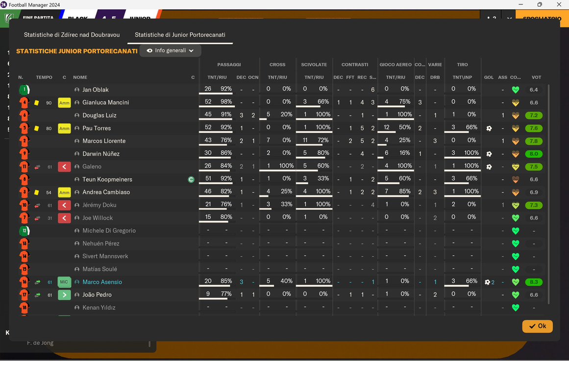Sort the table by the VOT column
Viewport: 569px width, 392px height.
pos(536,77)
